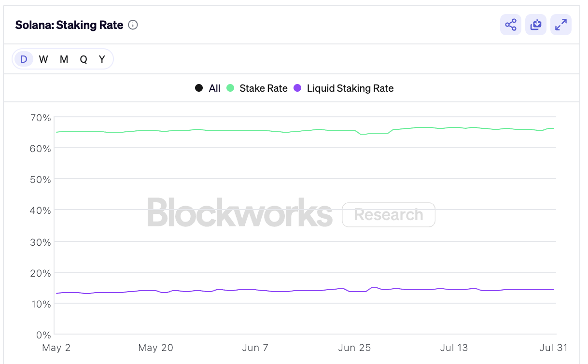The width and height of the screenshot is (588, 364).
Task: Click the info icon beside Solana: Staking Rate
Action: (x=133, y=25)
